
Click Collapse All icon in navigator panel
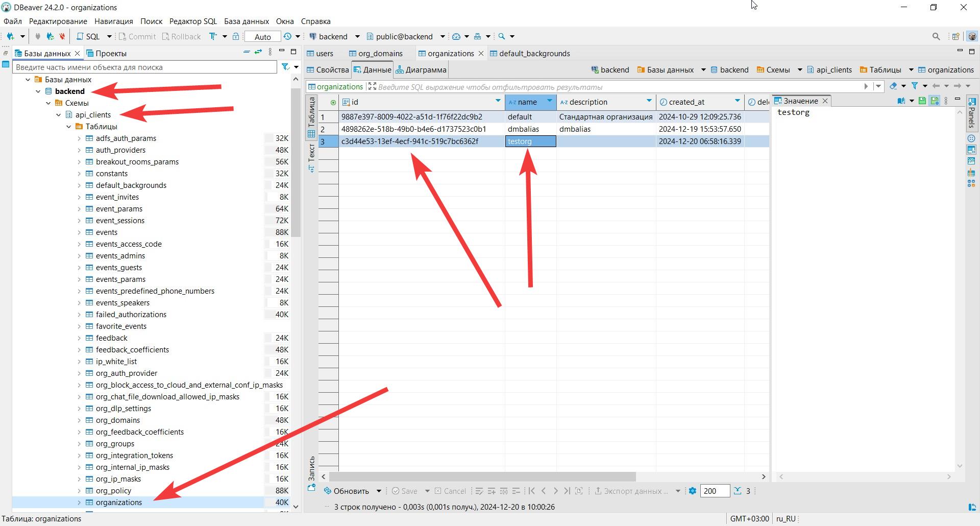(247, 52)
